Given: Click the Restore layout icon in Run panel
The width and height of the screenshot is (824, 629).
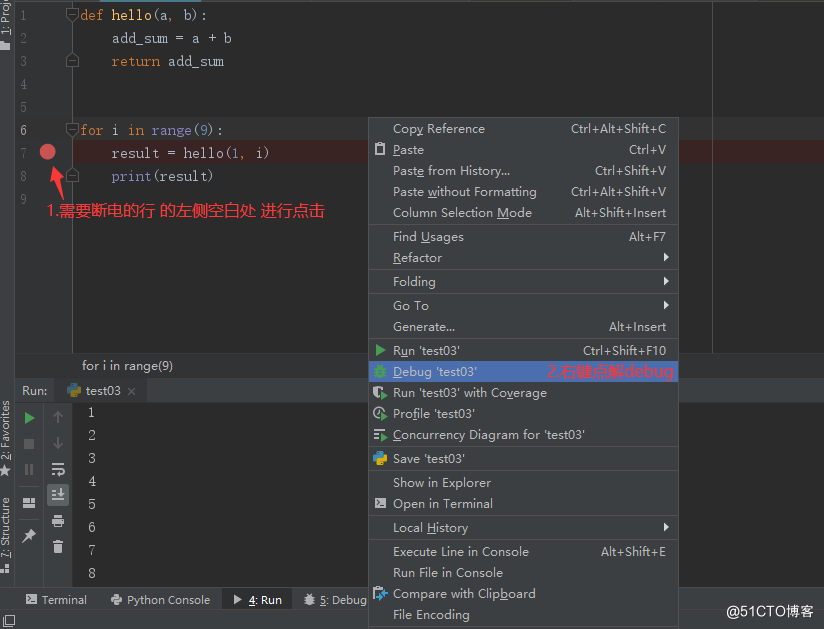Looking at the screenshot, I should pyautogui.click(x=29, y=503).
